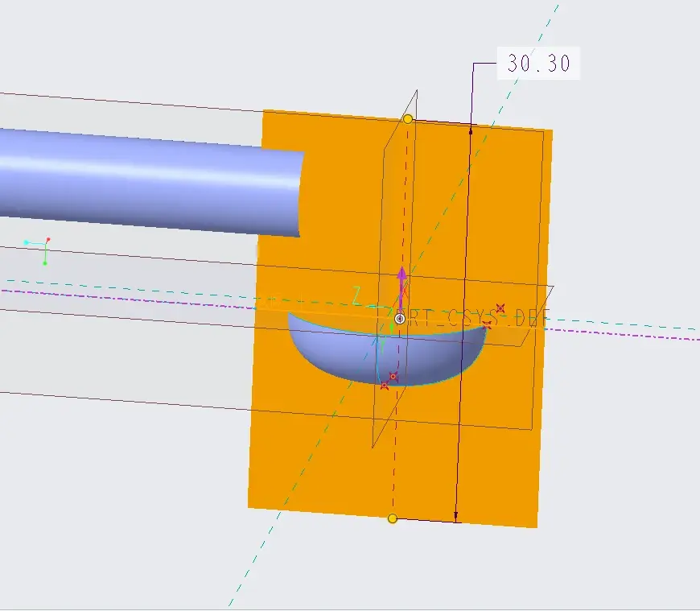
Task: Select the top yellow depth drag handle
Action: [408, 119]
